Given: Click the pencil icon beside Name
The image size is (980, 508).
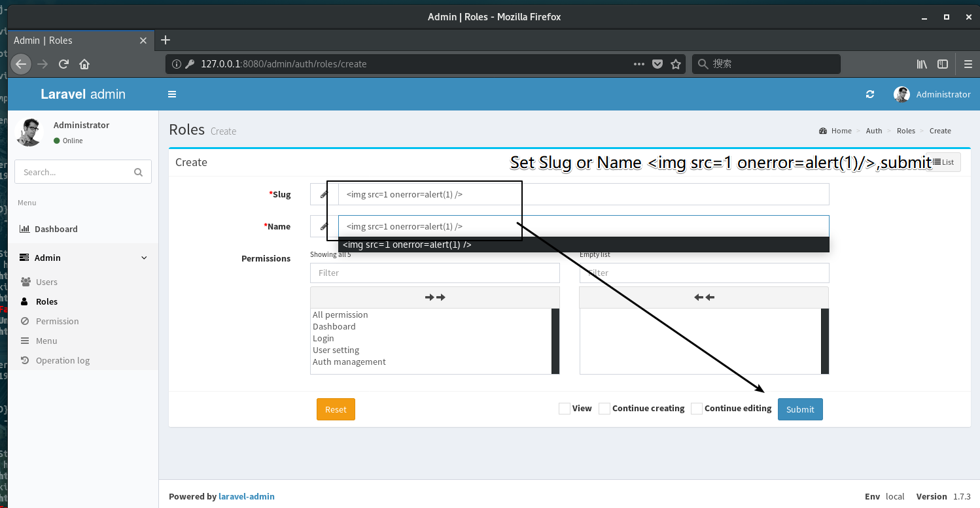Looking at the screenshot, I should coord(324,226).
